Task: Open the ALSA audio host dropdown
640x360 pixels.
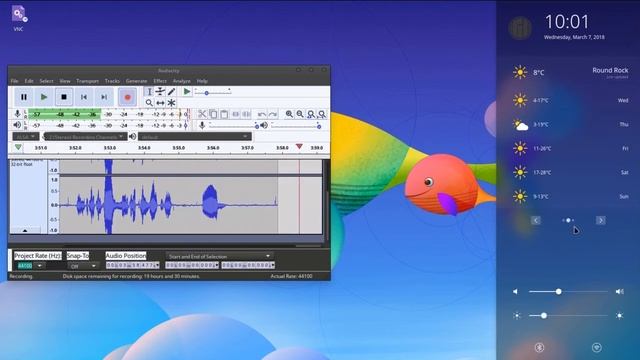Action: point(25,137)
